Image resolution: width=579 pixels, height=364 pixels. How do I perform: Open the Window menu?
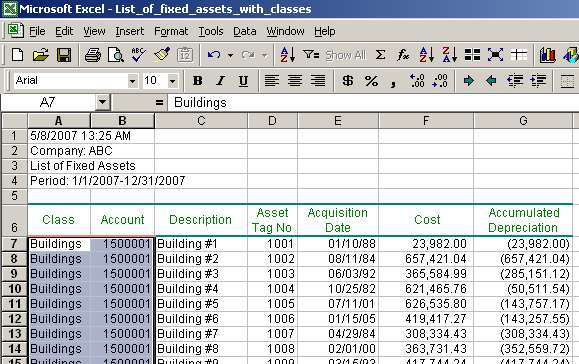pyautogui.click(x=285, y=31)
